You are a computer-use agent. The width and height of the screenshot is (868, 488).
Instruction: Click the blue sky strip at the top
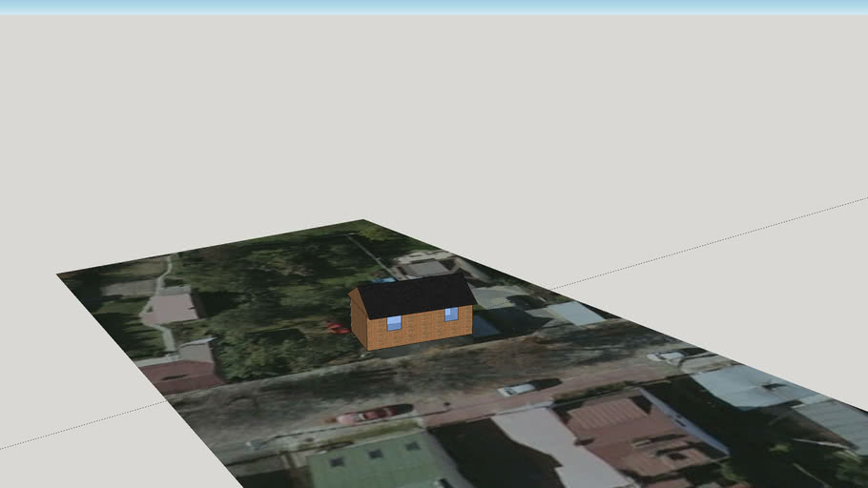434,7
